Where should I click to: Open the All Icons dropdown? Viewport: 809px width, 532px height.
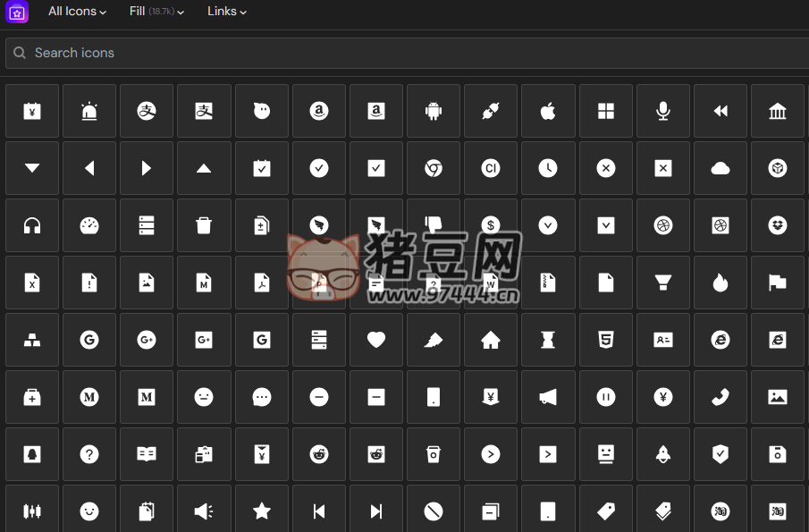pyautogui.click(x=77, y=12)
